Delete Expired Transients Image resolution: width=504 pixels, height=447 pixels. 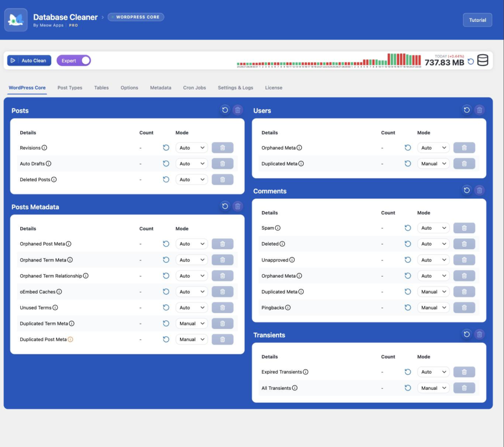pos(464,372)
